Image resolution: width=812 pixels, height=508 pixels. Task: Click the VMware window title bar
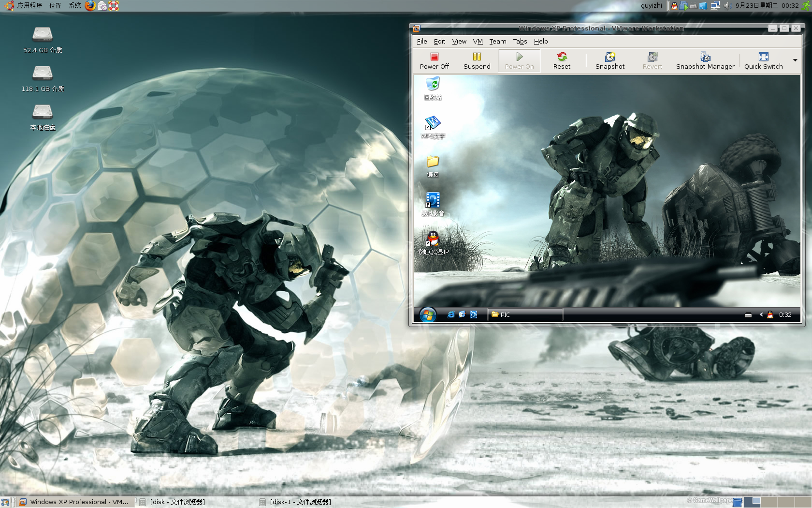tap(601, 29)
